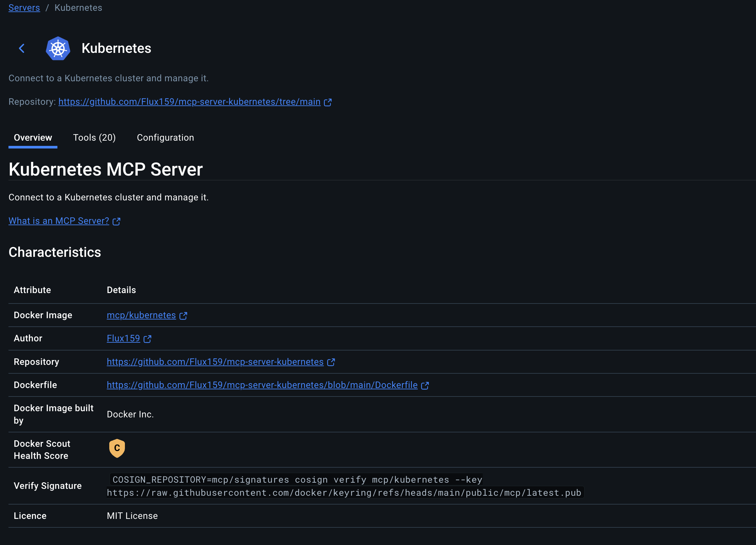Open the Servers breadcrumb link

(x=24, y=7)
